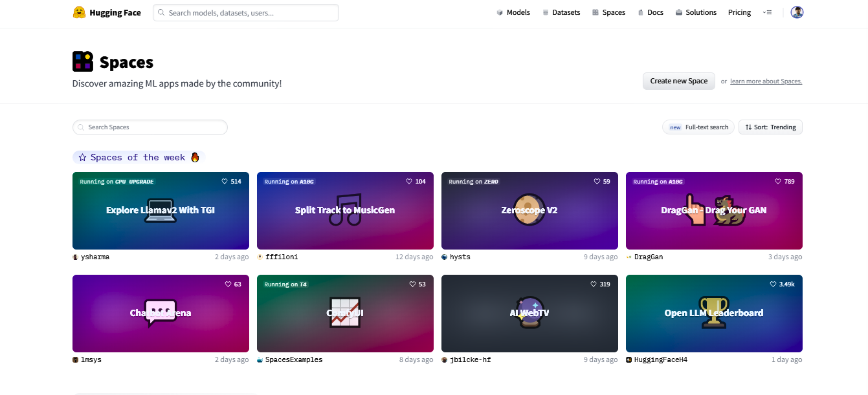Click the jbilcke-hf author avatar
The image size is (868, 395).
[x=444, y=360]
